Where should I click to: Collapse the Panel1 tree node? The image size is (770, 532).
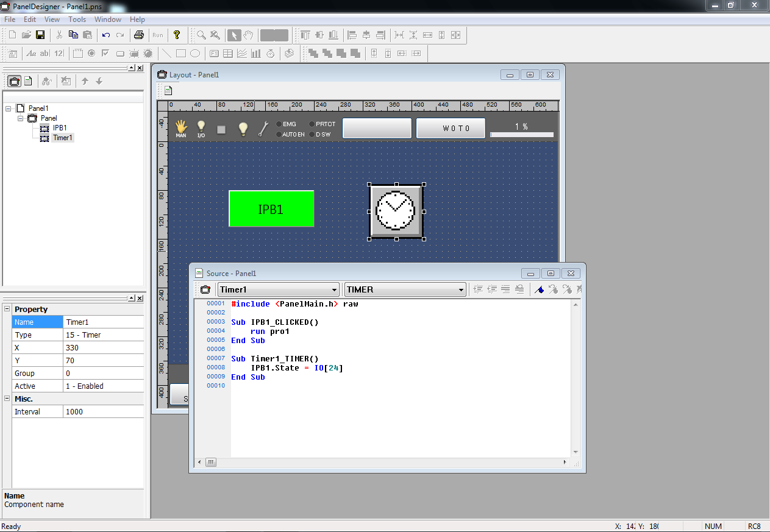point(8,108)
